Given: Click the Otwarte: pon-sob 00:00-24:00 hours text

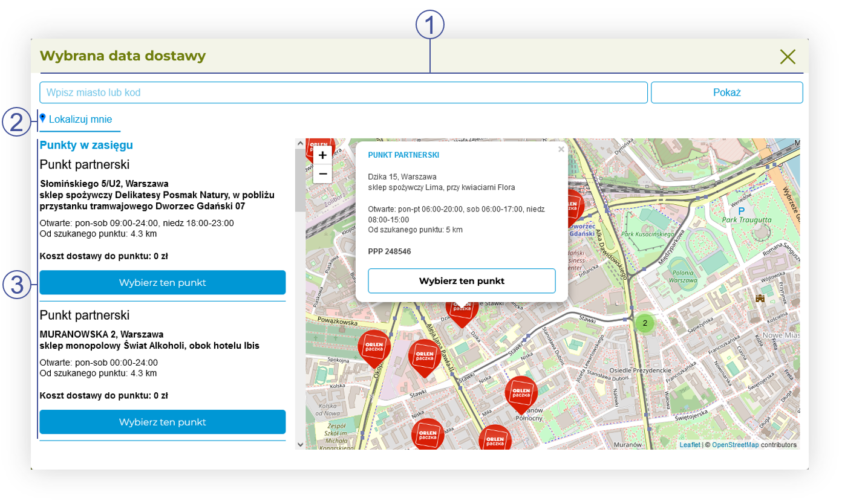Looking at the screenshot, I should tap(99, 363).
